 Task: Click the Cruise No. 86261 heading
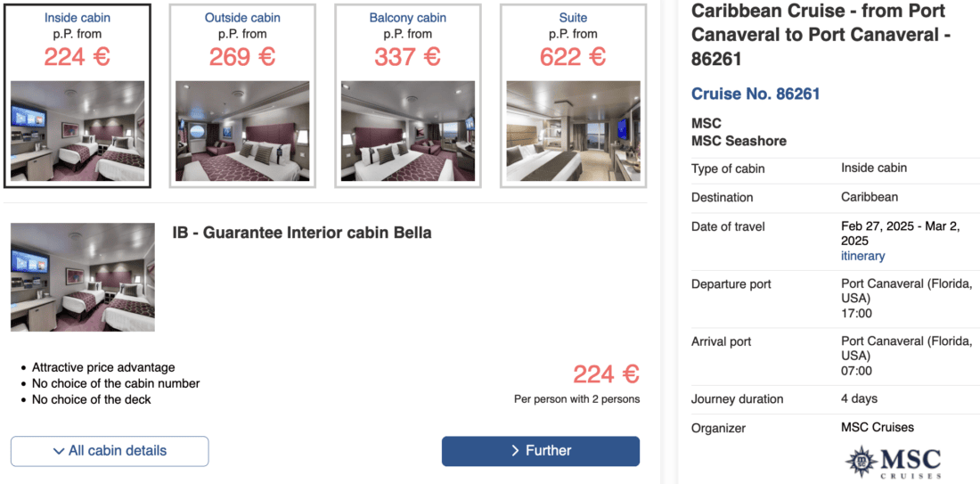pyautogui.click(x=755, y=94)
